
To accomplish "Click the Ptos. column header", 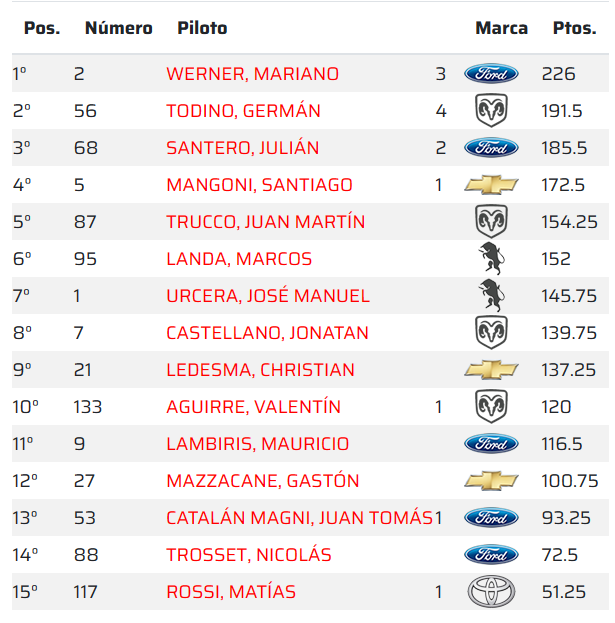I will (x=574, y=28).
